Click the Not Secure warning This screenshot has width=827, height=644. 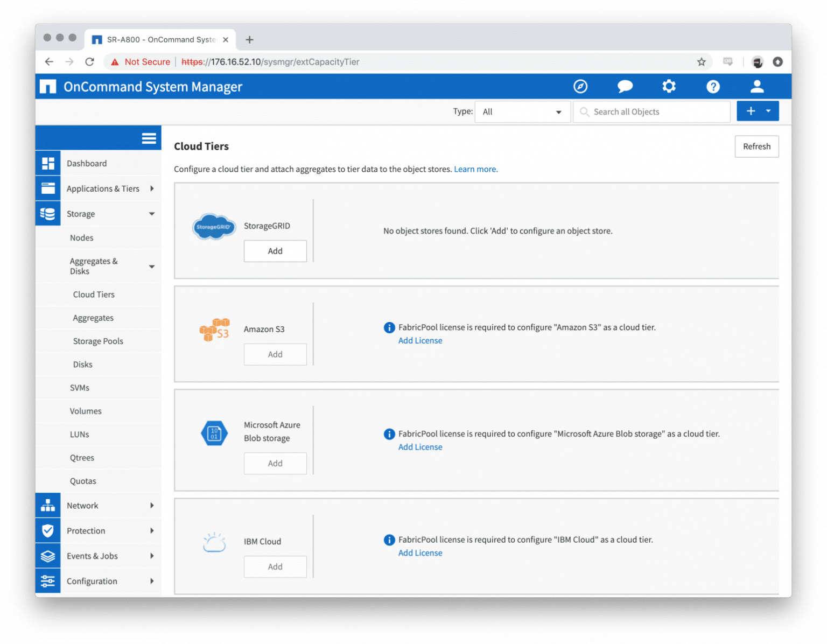141,62
